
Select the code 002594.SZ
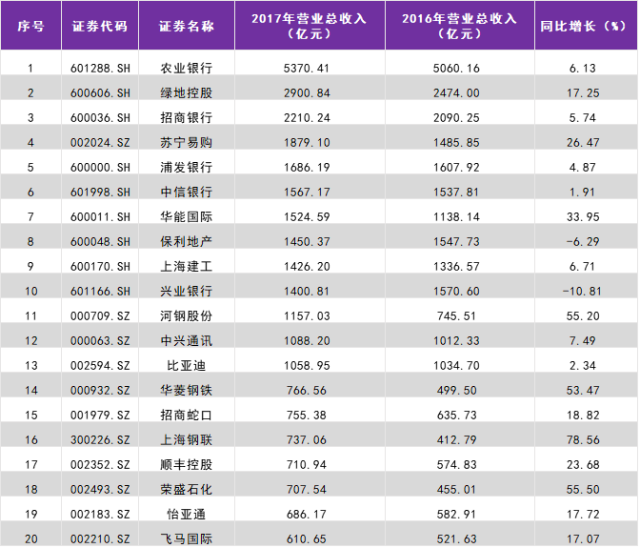coord(100,366)
